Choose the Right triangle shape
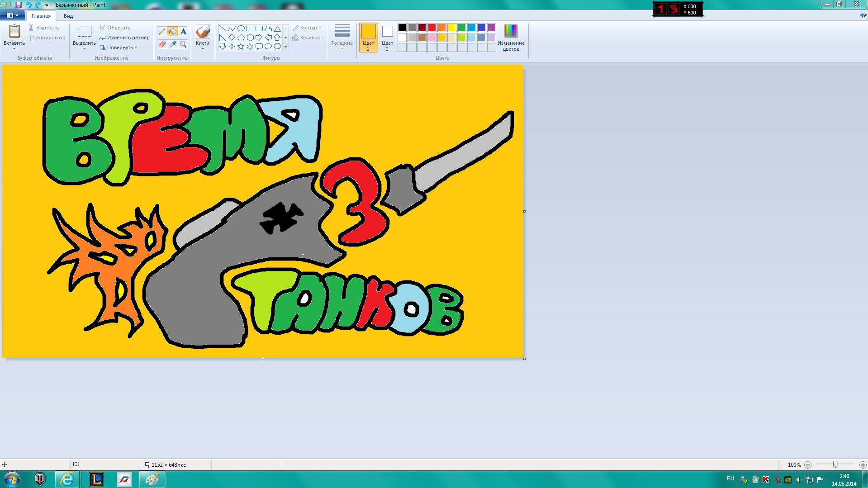The height and width of the screenshot is (488, 868). [223, 38]
